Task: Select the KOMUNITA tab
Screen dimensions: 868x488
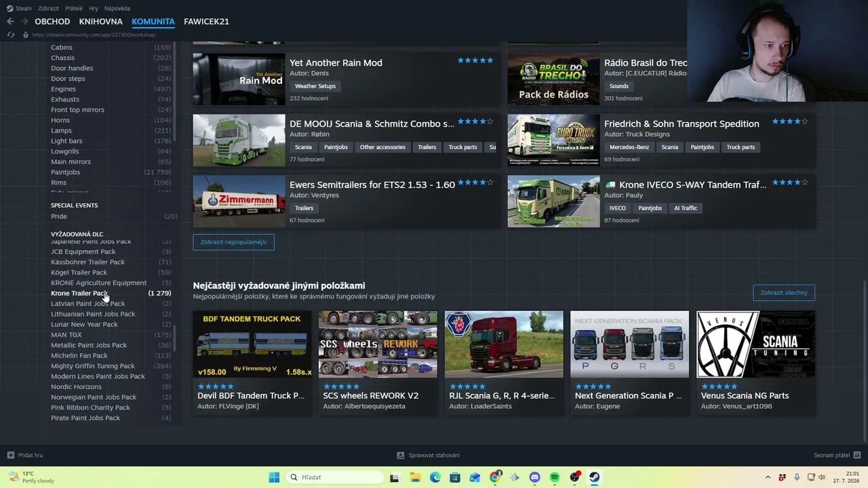Action: pos(153,22)
